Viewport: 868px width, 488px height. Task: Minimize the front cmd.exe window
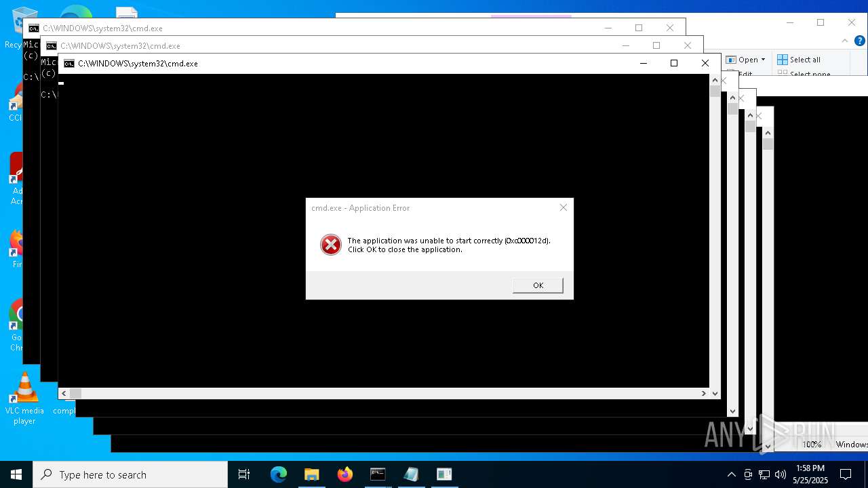click(644, 63)
